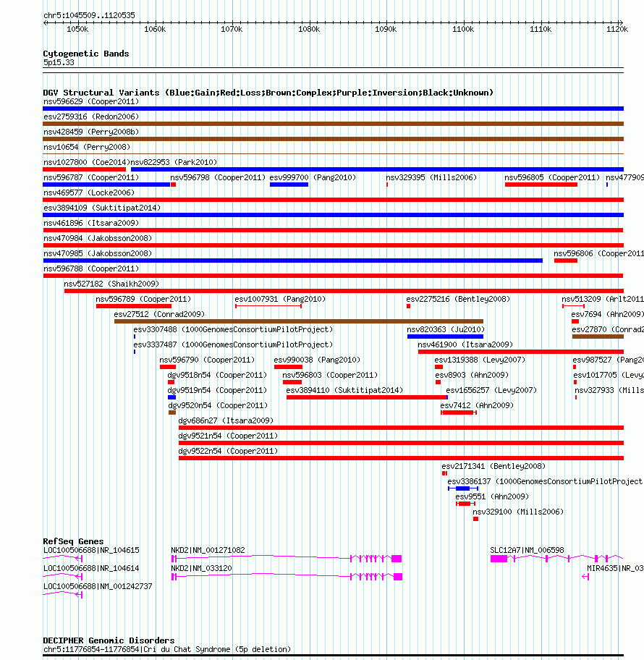Click the nsv820363 (Ju2010) blue bar
Image resolution: width=644 pixels, height=660 pixels.
coord(445,337)
